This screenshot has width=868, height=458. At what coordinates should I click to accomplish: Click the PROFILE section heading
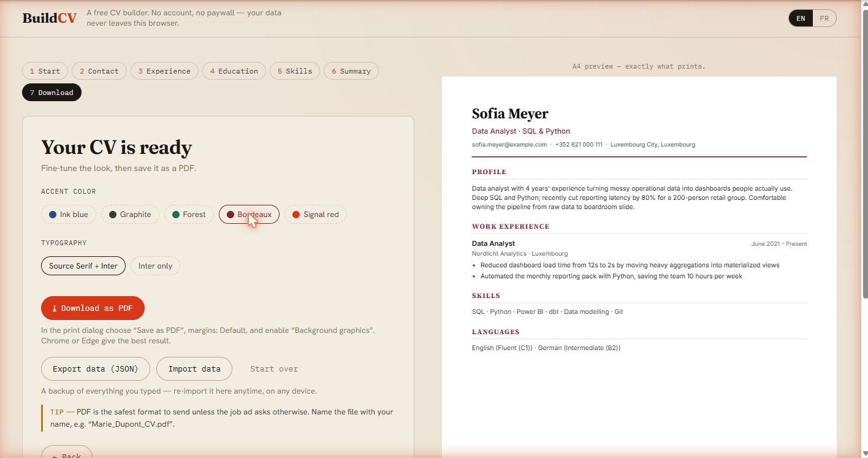[489, 172]
